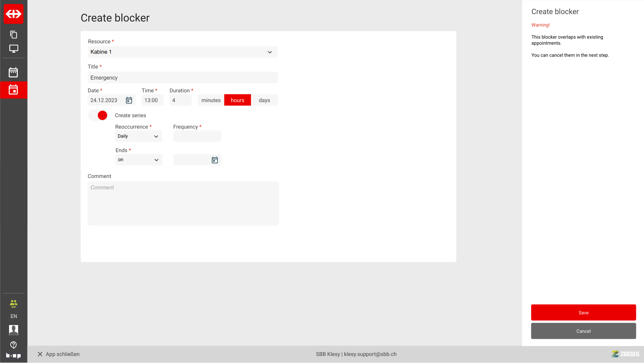
Task: Open the calendar overview sidebar icon
Action: [13, 72]
